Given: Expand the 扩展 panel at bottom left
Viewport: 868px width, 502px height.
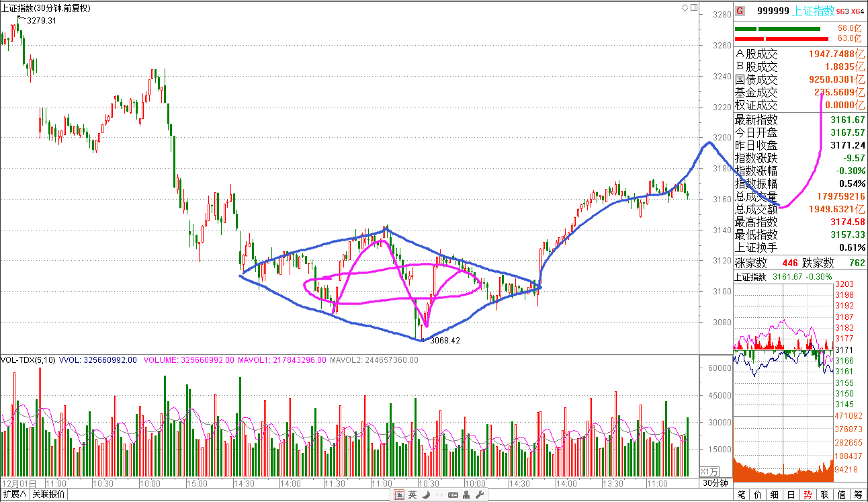Looking at the screenshot, I should [15, 495].
